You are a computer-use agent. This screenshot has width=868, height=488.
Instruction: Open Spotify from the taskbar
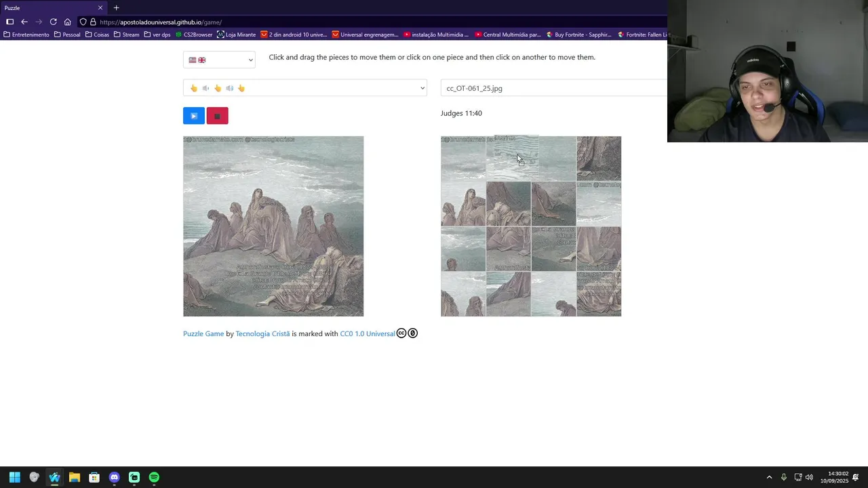(154, 477)
